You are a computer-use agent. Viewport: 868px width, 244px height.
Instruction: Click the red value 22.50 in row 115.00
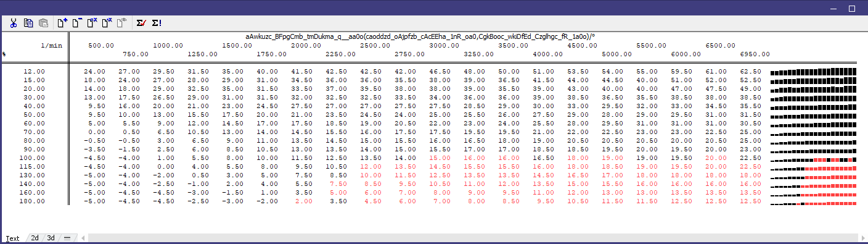pos(751,167)
